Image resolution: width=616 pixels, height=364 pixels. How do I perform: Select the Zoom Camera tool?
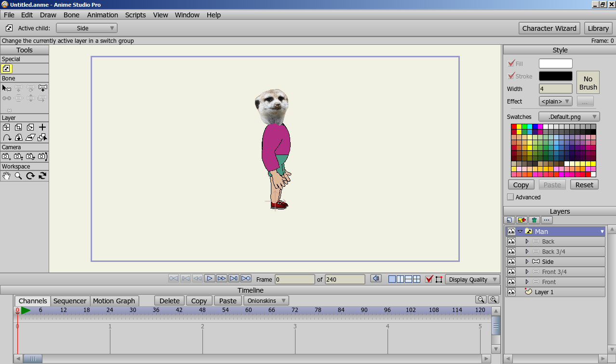pos(18,156)
